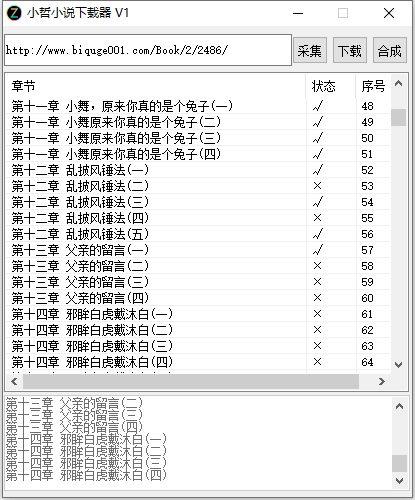Click the check mark status of row 57
The image size is (415, 500).
[x=318, y=250]
